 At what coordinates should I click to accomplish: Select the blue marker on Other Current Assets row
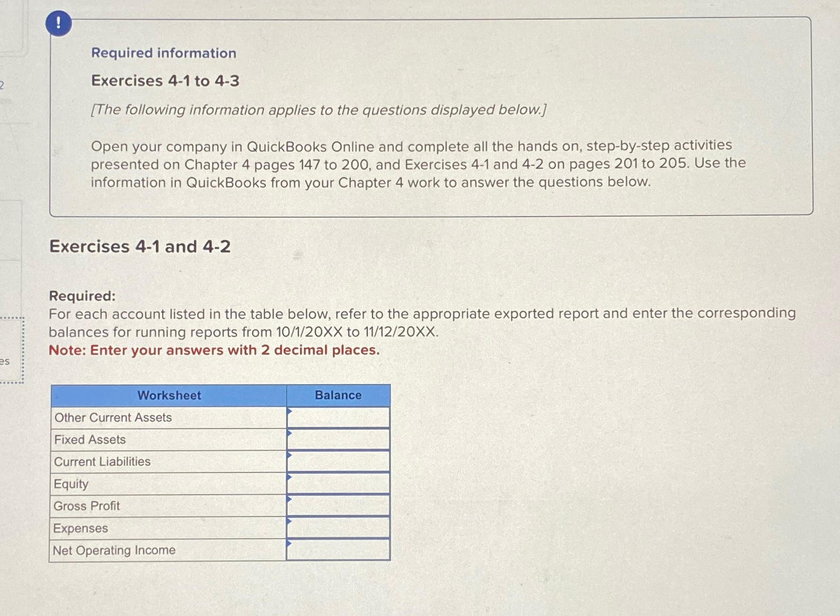click(289, 411)
